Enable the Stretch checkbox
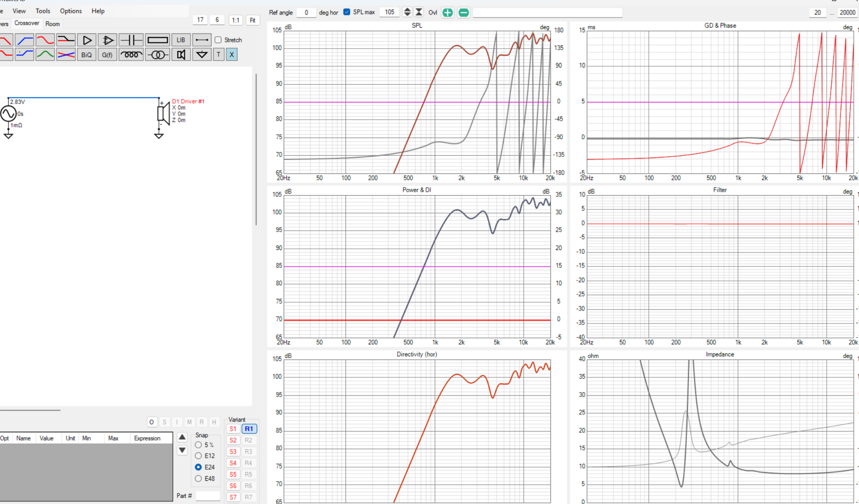Viewport: 859px width, 504px height. [x=218, y=40]
